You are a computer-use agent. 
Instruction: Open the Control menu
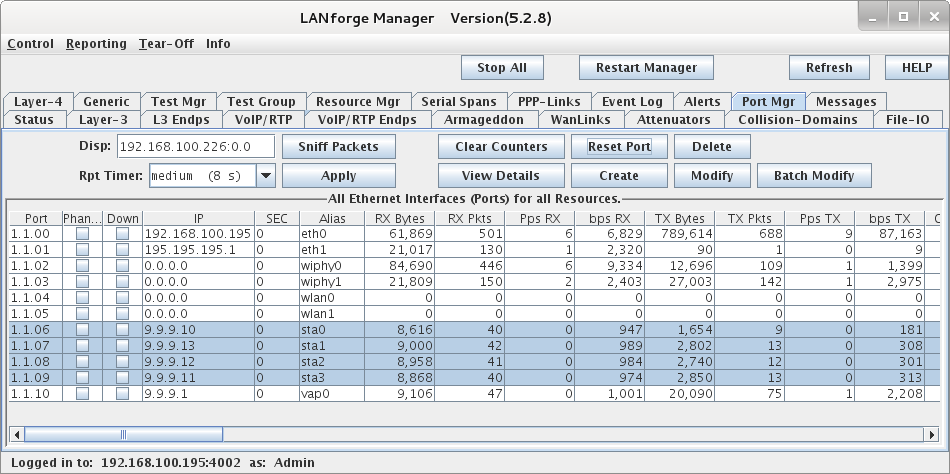coord(30,44)
